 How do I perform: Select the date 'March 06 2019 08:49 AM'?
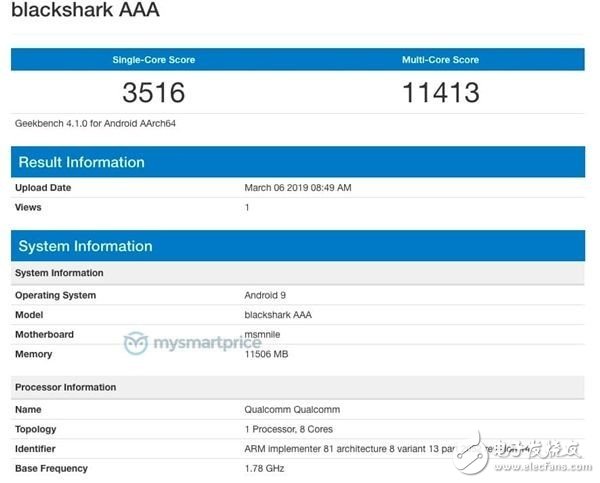(x=298, y=188)
